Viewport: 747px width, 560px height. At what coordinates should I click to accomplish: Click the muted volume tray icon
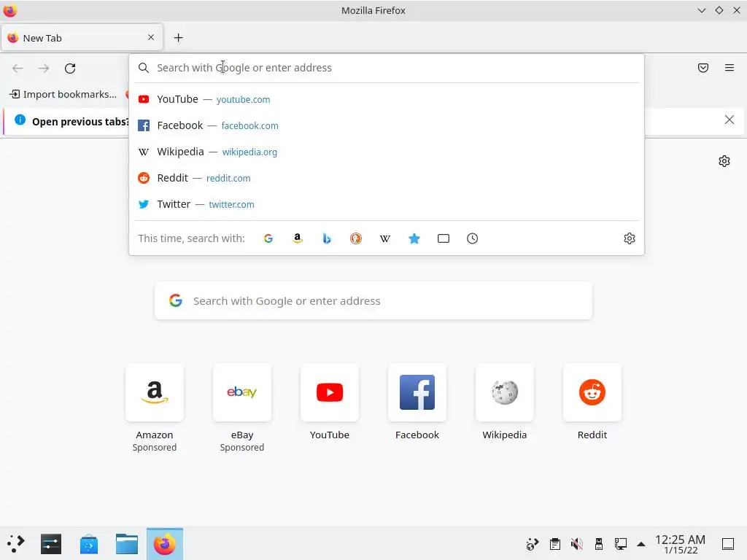click(576, 544)
